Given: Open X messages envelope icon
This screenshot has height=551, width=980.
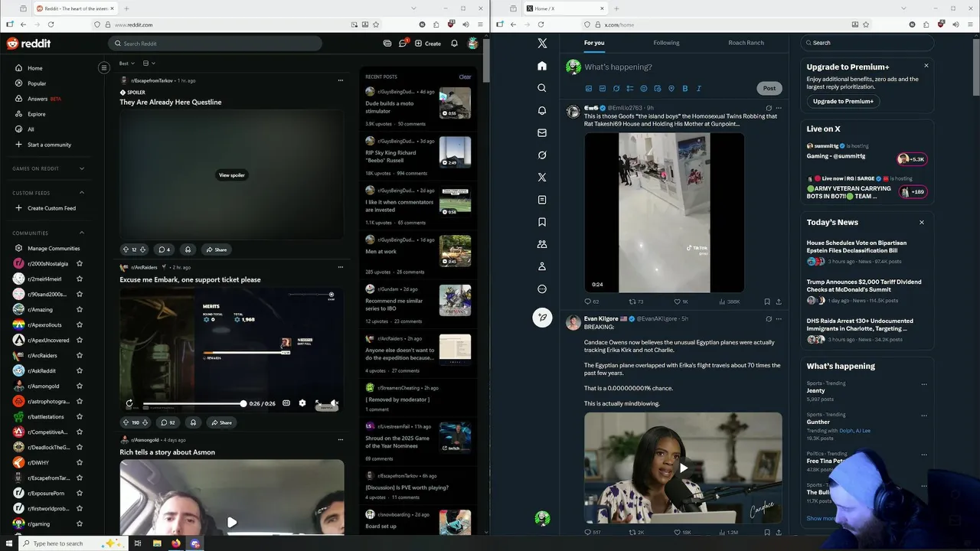Looking at the screenshot, I should pos(542,132).
